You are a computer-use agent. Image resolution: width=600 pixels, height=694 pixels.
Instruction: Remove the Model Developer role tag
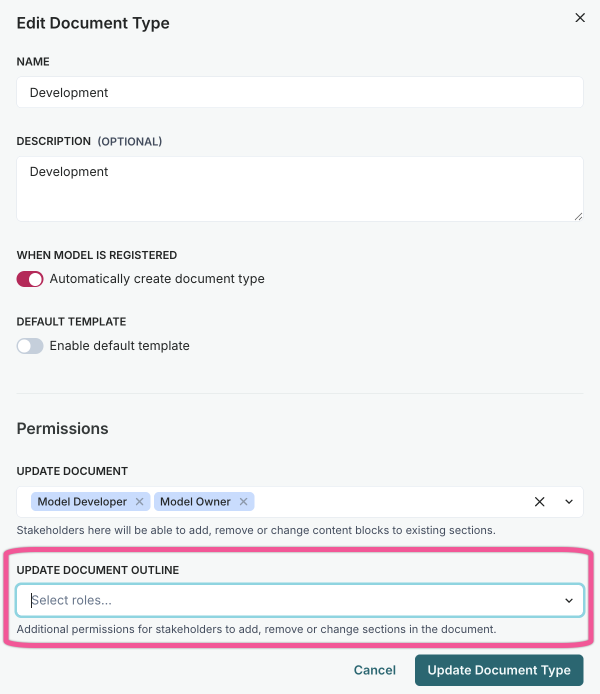tap(140, 502)
